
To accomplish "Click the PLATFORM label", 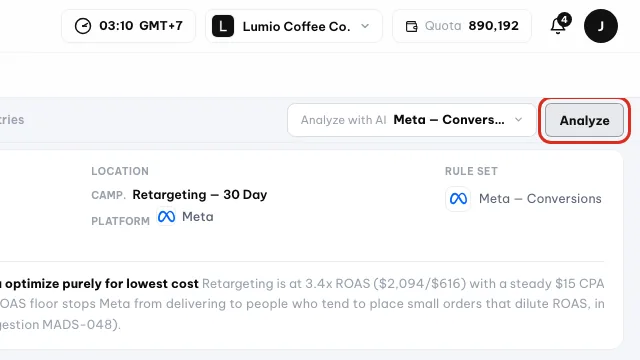I will tap(120, 221).
